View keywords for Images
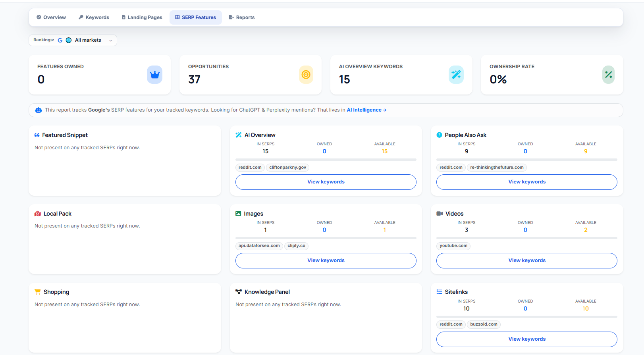The height and width of the screenshot is (355, 644). 326,260
